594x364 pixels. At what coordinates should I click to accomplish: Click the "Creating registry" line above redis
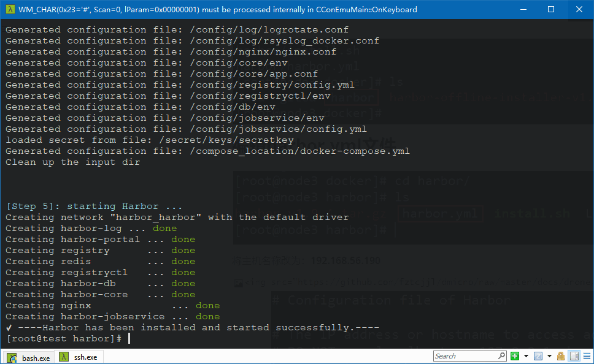click(101, 250)
